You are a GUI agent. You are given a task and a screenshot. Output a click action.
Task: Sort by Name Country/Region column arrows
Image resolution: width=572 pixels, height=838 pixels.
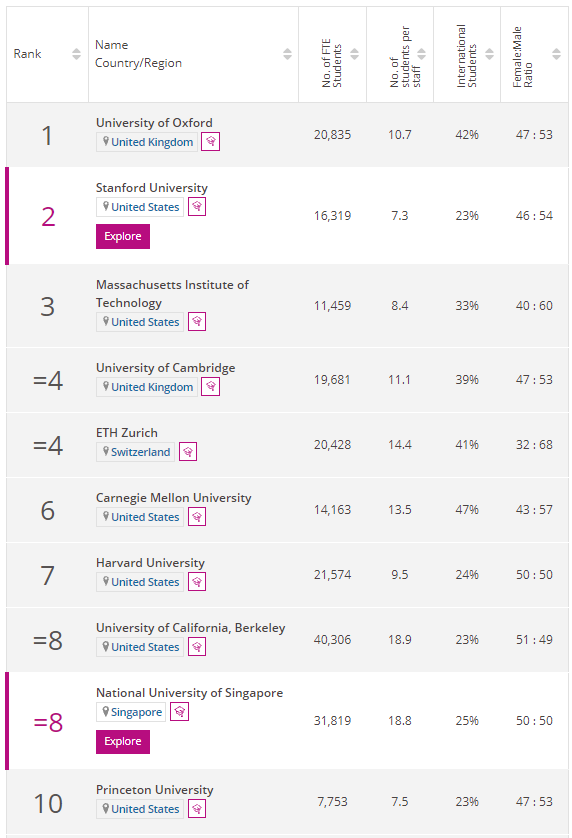[288, 54]
